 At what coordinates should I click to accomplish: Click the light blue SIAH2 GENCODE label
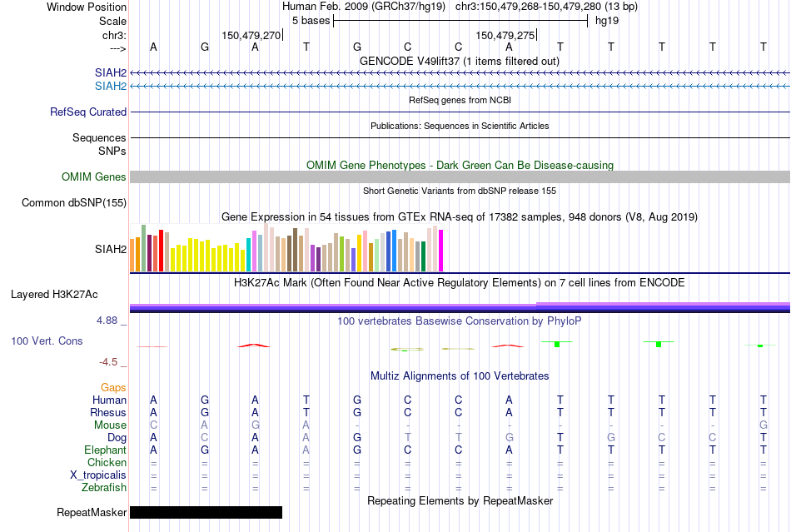tap(111, 87)
